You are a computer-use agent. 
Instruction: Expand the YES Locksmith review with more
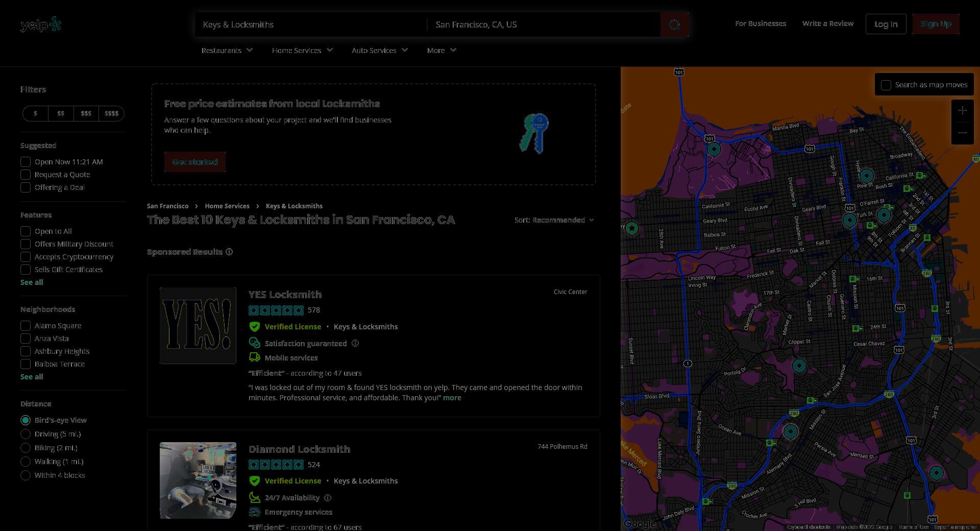[x=452, y=398]
